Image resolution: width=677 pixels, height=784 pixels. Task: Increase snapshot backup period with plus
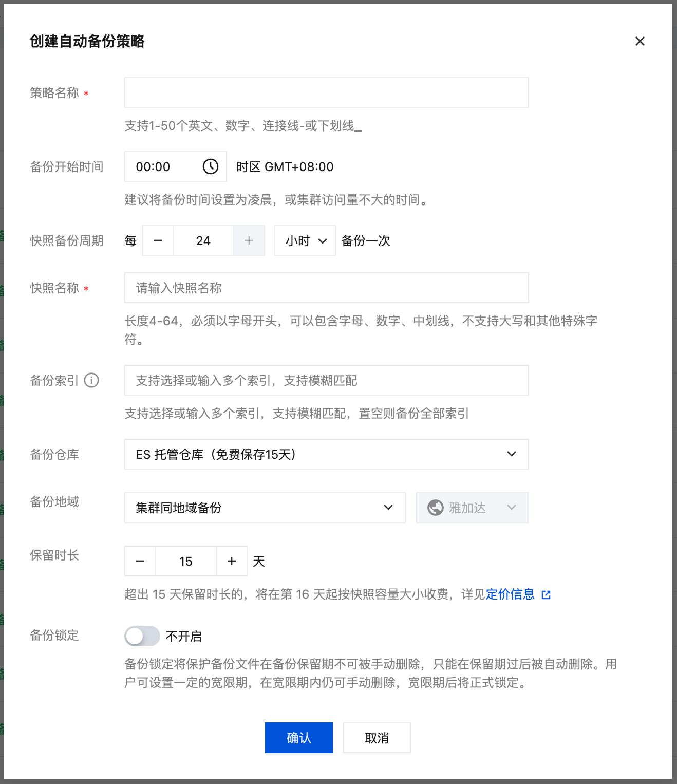pos(249,240)
